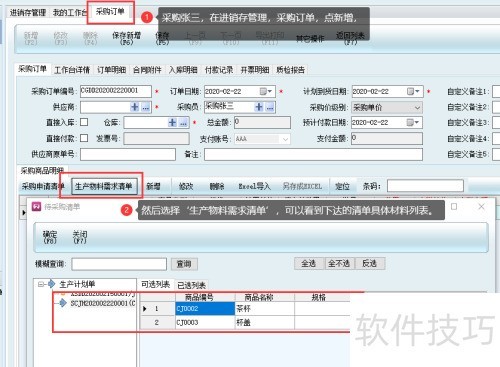
Task: Click the 商品名称 column header
Action: (265, 297)
